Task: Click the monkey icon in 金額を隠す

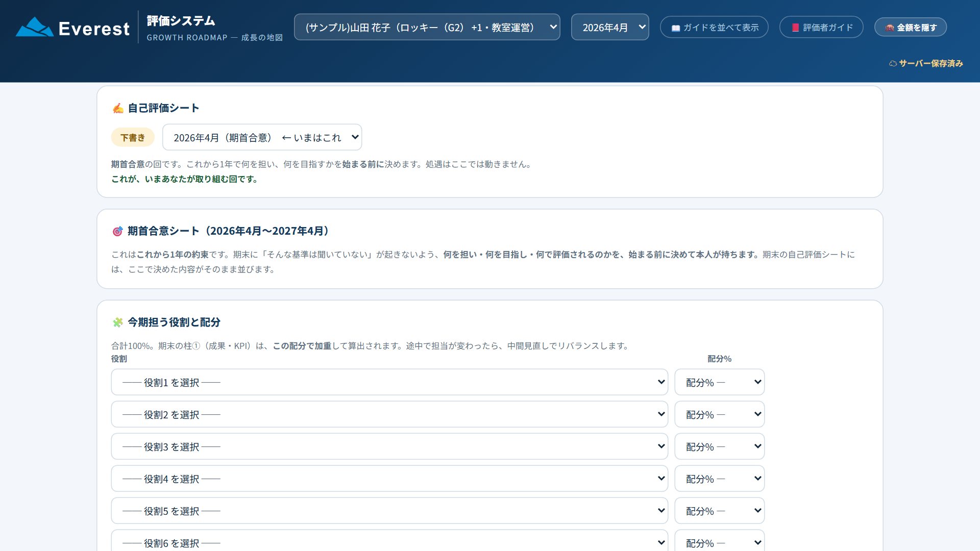Action: pyautogui.click(x=889, y=28)
